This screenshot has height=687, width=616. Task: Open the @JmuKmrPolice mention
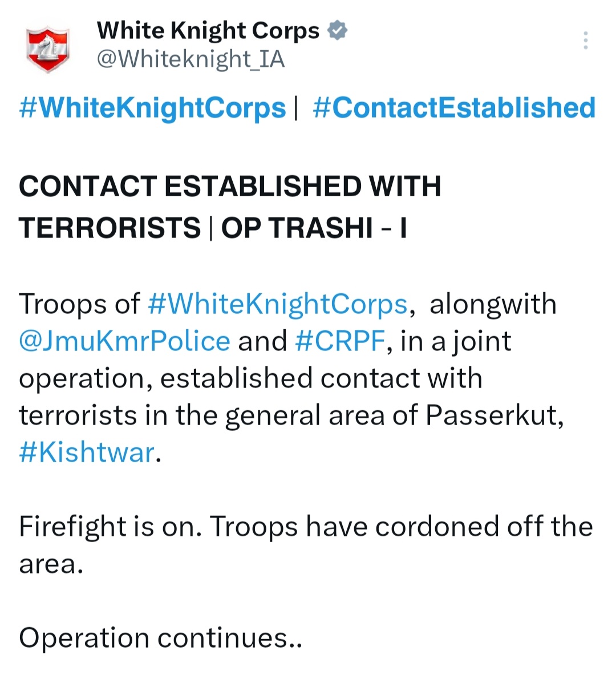click(124, 341)
